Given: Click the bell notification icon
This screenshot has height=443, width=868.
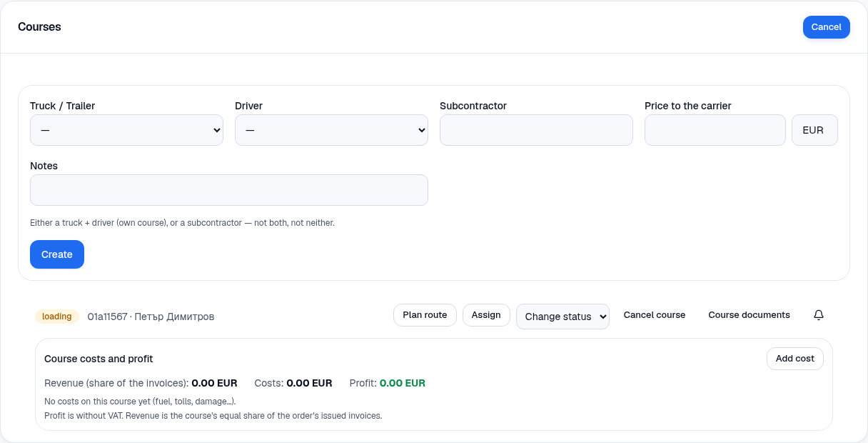Looking at the screenshot, I should click(819, 315).
